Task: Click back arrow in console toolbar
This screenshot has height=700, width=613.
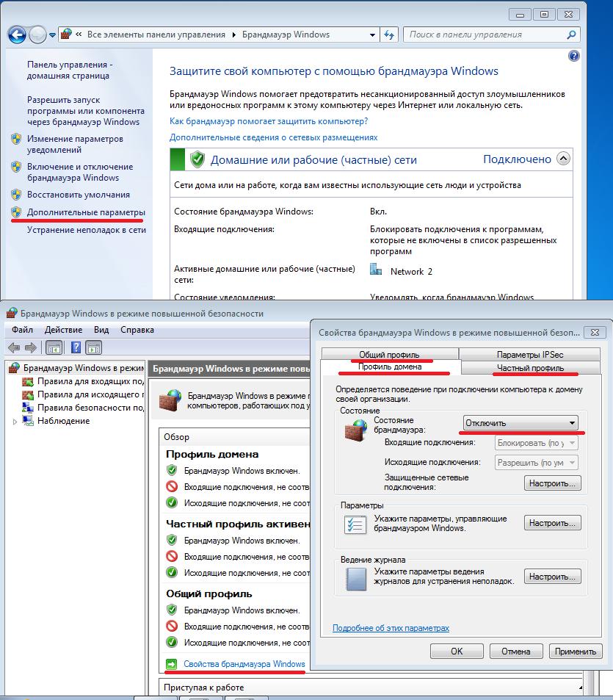Action: coord(14,347)
